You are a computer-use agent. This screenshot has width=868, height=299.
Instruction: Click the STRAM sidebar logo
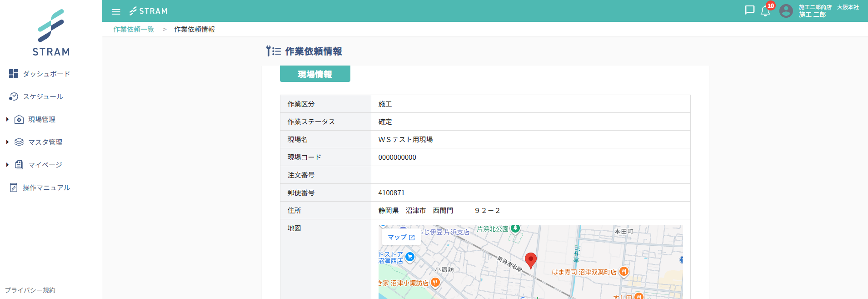click(x=51, y=33)
